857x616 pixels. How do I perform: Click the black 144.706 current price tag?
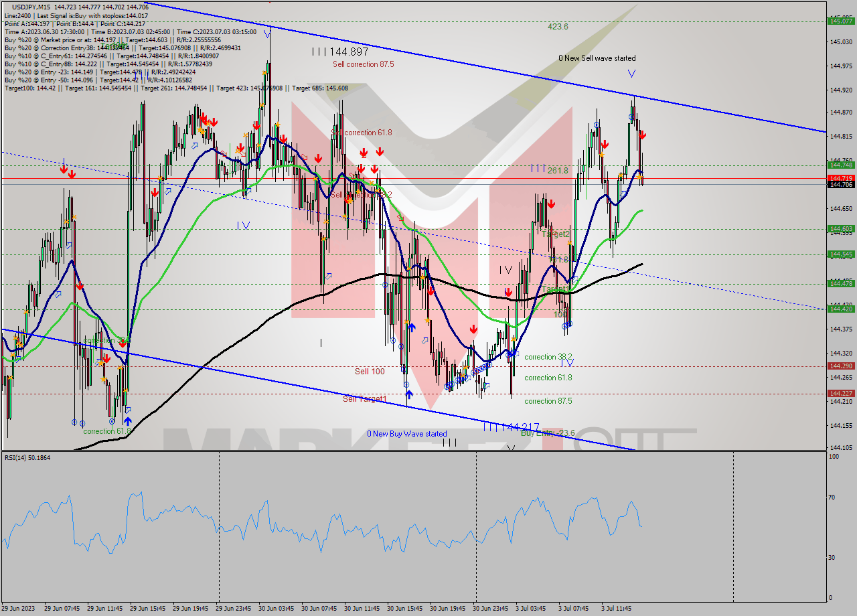pyautogui.click(x=841, y=185)
